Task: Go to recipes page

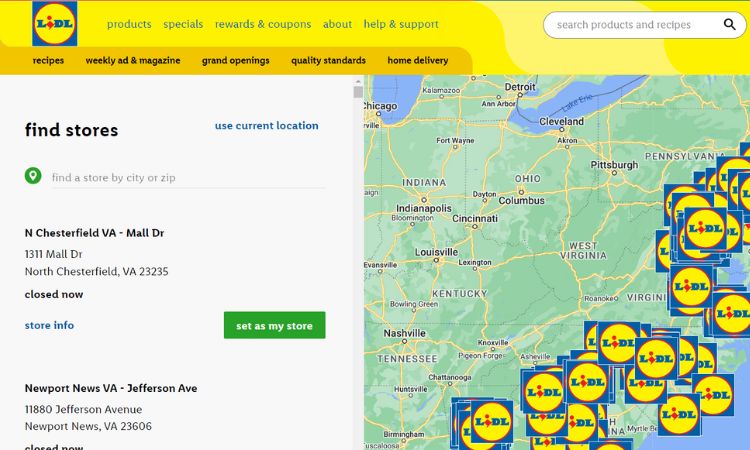Action: tap(48, 60)
